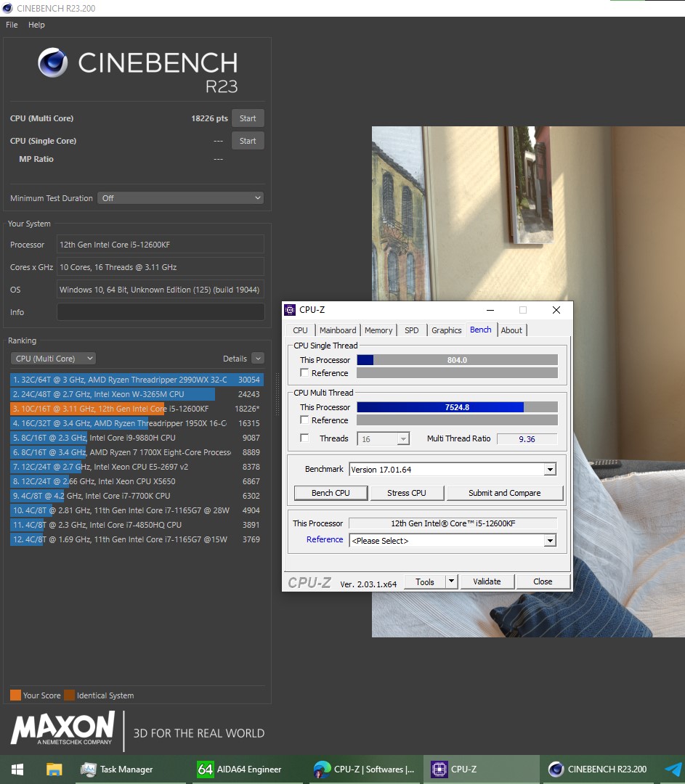This screenshot has height=784, width=685.
Task: Click the Cinebench title bar app icon
Action: pos(7,8)
